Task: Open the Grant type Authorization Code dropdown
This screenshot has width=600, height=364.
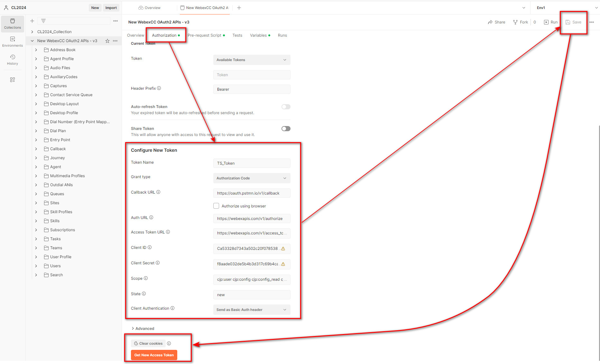Action: [252, 178]
